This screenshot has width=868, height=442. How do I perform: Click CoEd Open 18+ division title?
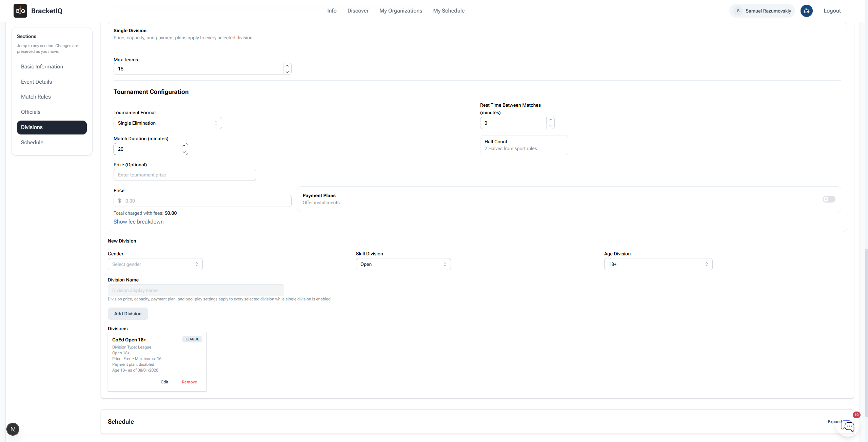(x=129, y=340)
